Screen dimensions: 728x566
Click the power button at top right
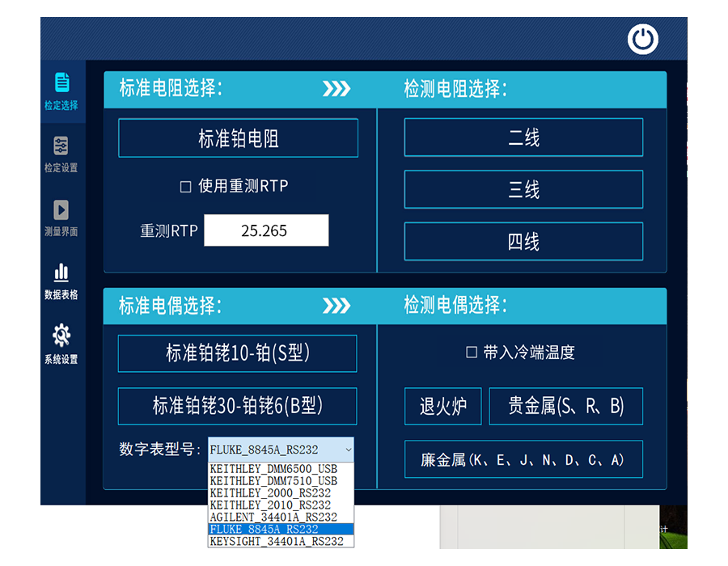pyautogui.click(x=642, y=38)
